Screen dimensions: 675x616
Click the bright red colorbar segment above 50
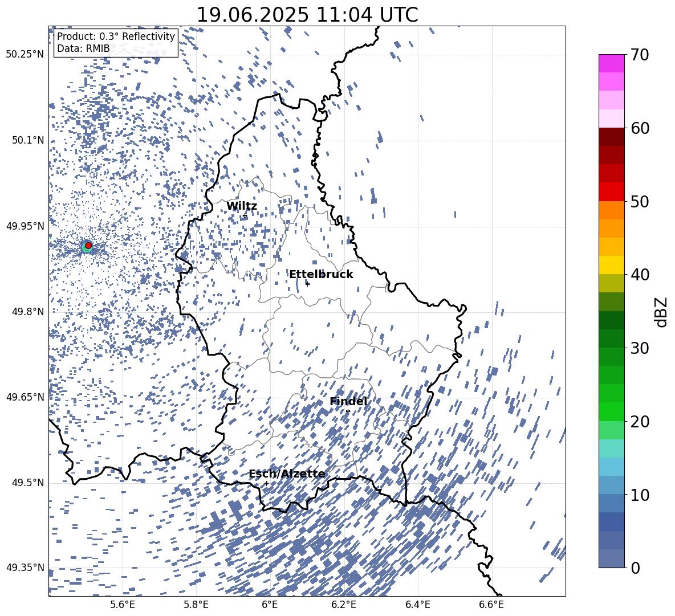coord(611,192)
